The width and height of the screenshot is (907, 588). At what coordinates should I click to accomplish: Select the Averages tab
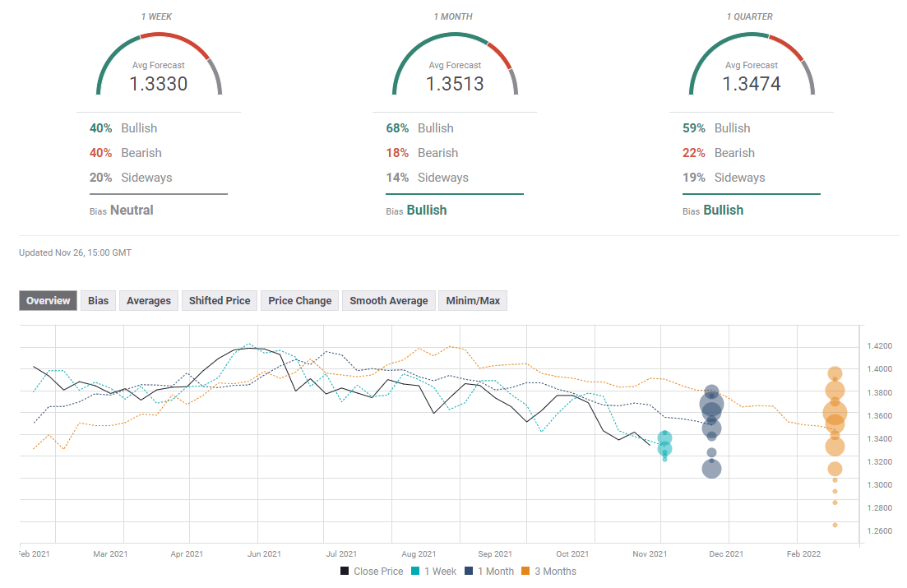click(149, 301)
